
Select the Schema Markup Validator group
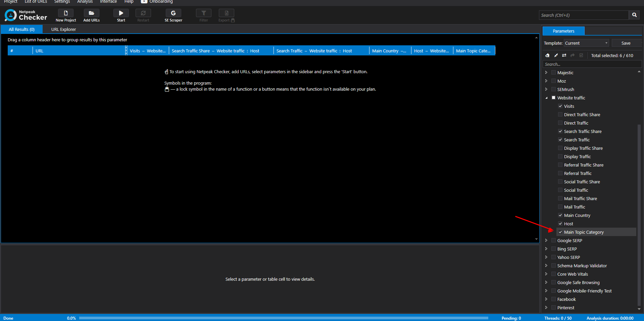pyautogui.click(x=582, y=266)
